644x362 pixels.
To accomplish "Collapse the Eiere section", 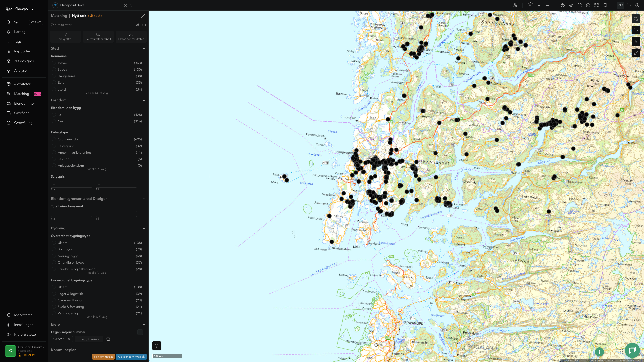I will [144, 324].
